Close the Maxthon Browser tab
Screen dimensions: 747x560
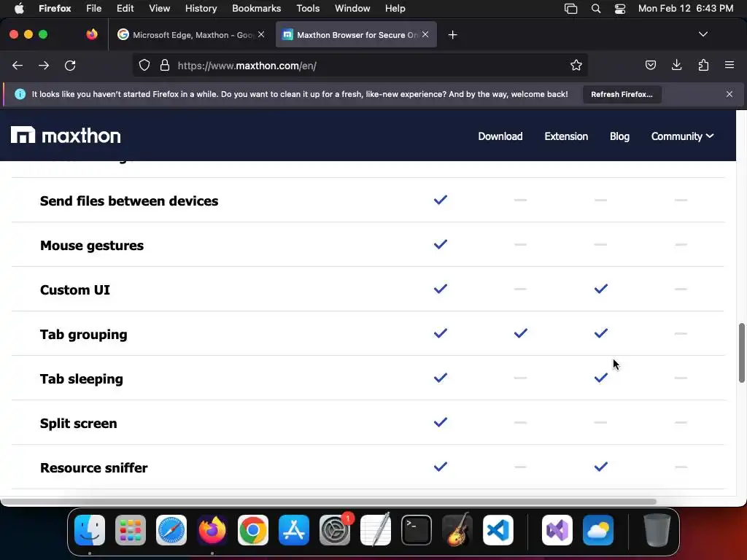coord(425,34)
